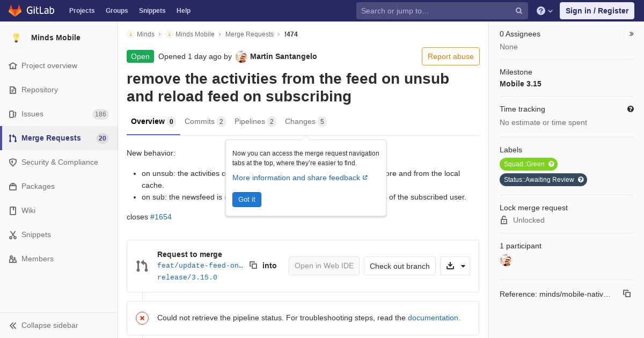644x338 pixels.
Task: Copy the source branch name
Action: tap(253, 265)
